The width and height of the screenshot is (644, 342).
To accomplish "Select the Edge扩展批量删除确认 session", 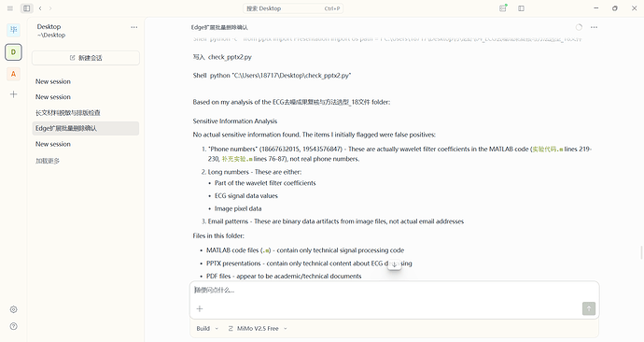I will (x=86, y=128).
